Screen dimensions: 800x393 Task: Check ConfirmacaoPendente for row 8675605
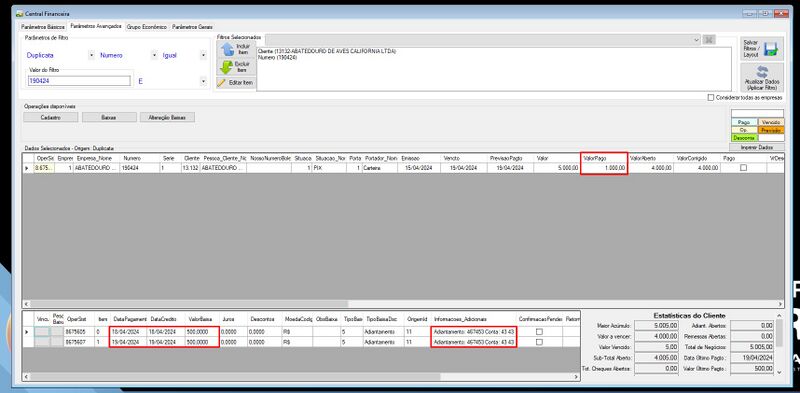pyautogui.click(x=539, y=331)
